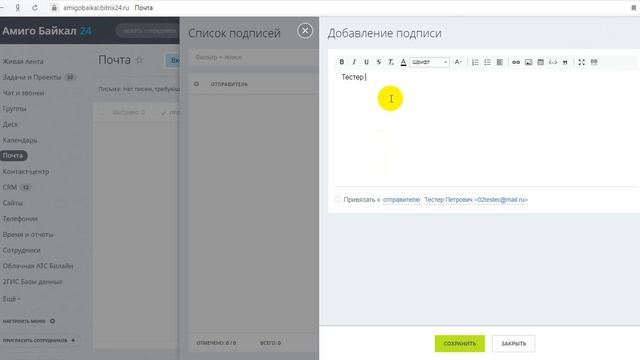This screenshot has height=360, width=640.
Task: Click the filter search field in signatures list
Action: click(x=253, y=58)
